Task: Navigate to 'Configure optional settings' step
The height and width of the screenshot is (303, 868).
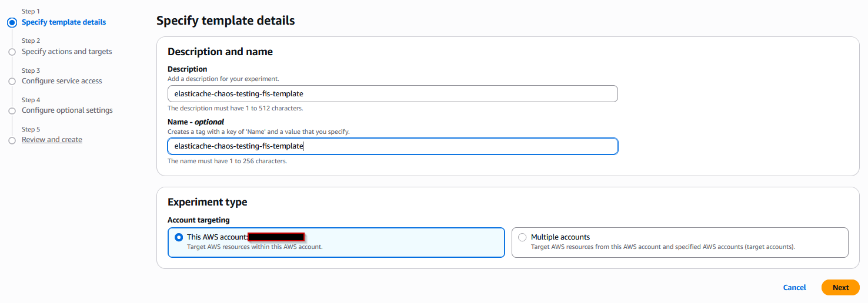Action: click(67, 110)
